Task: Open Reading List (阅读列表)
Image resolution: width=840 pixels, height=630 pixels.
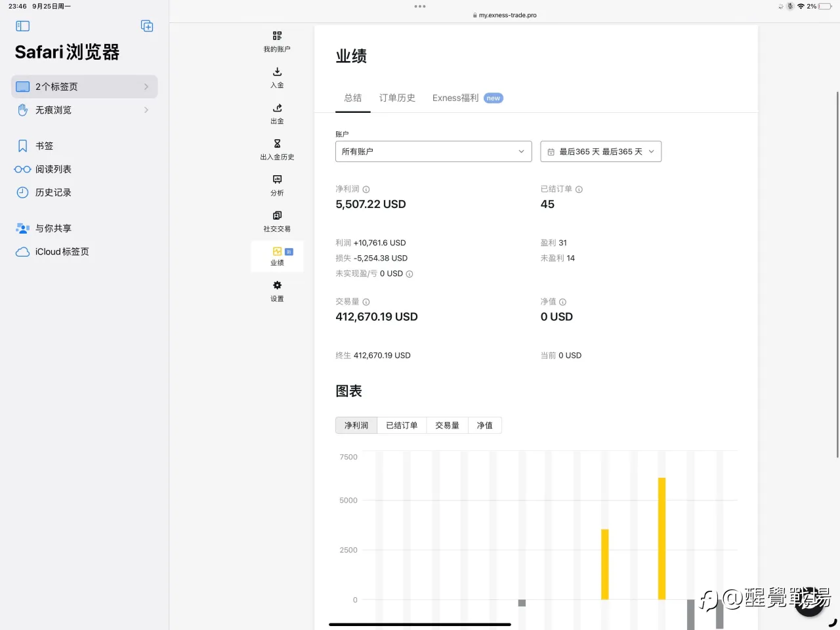Action: (85, 169)
